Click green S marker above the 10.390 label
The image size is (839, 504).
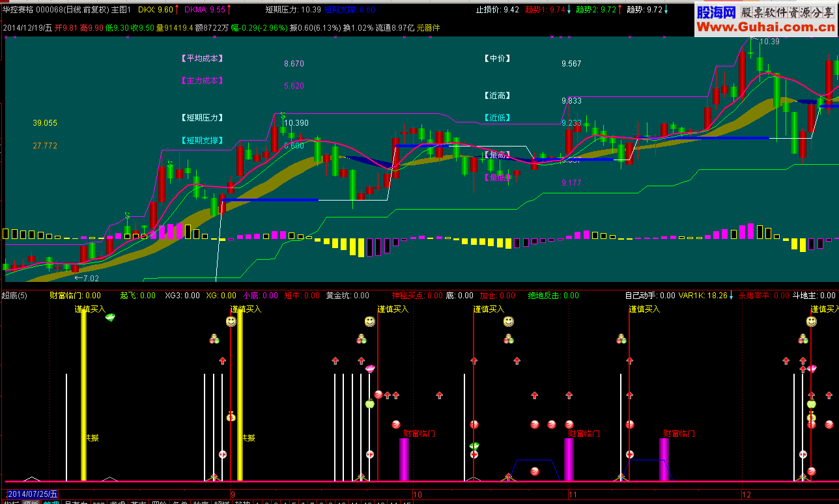click(283, 115)
